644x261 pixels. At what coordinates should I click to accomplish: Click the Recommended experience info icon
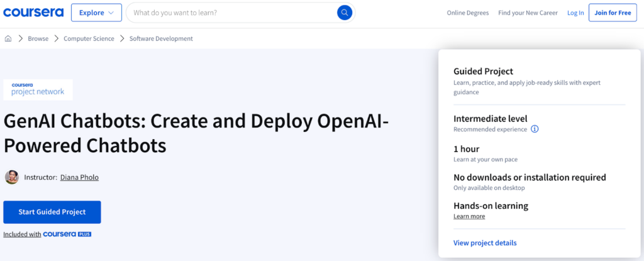coord(535,129)
